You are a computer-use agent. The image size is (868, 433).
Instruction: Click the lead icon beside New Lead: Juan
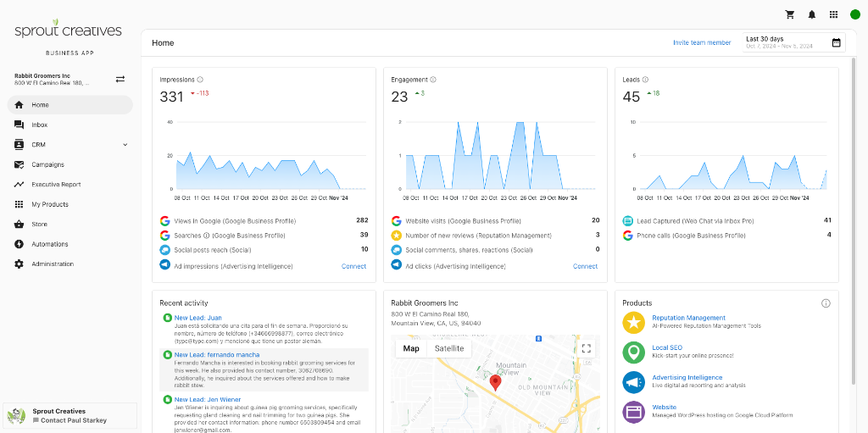tap(167, 318)
